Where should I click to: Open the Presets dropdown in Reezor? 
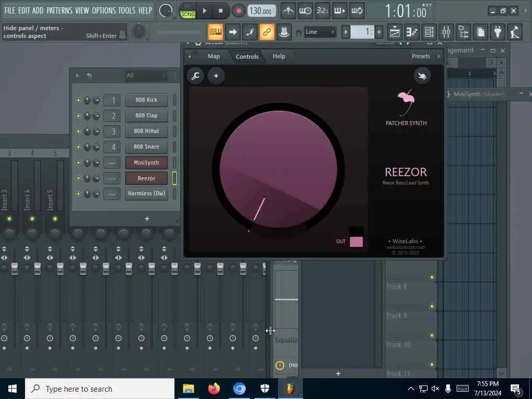425,56
